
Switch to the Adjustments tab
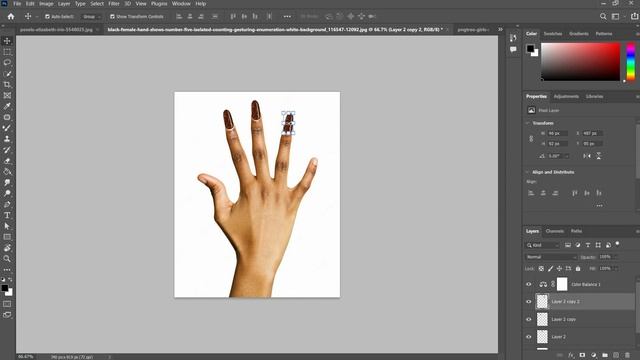(566, 96)
